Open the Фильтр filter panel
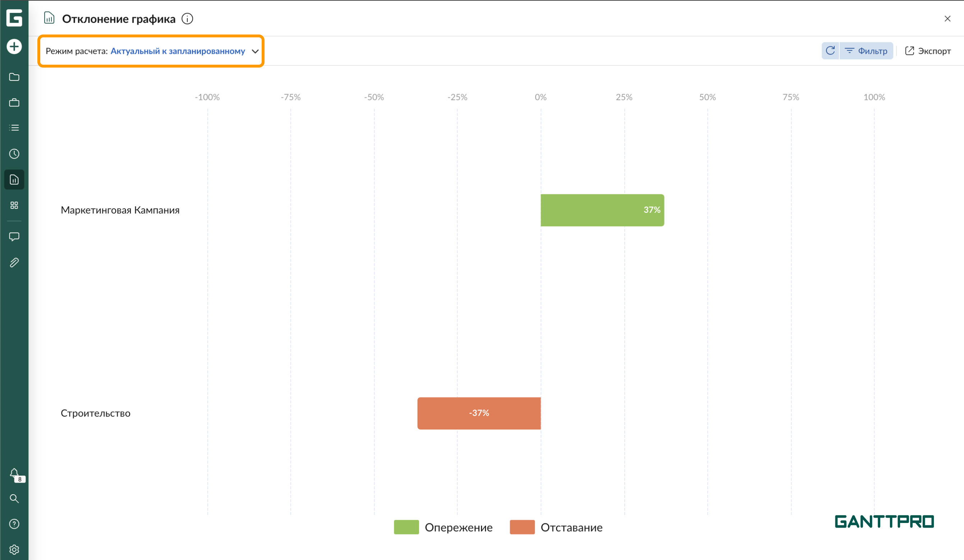964x560 pixels. click(866, 51)
